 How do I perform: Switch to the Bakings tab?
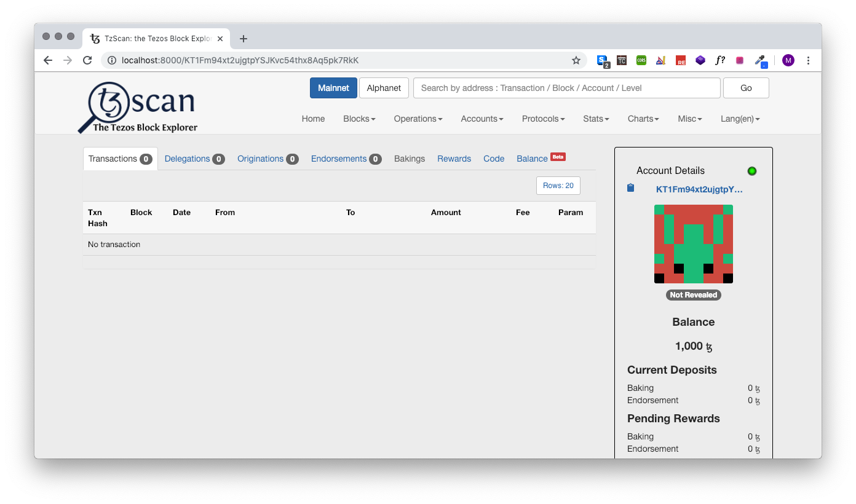(410, 159)
